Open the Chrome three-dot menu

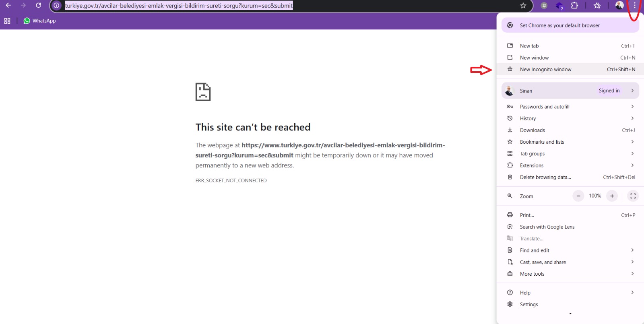634,6
